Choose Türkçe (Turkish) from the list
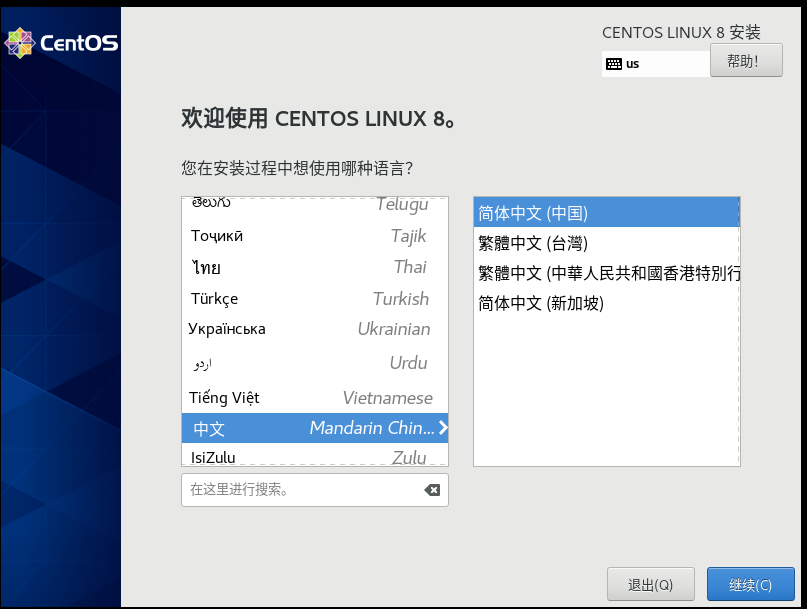The width and height of the screenshot is (807, 609). pyautogui.click(x=315, y=299)
